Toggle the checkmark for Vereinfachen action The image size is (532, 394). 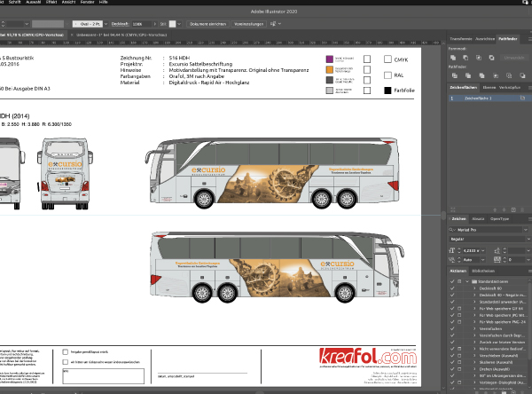(453, 327)
